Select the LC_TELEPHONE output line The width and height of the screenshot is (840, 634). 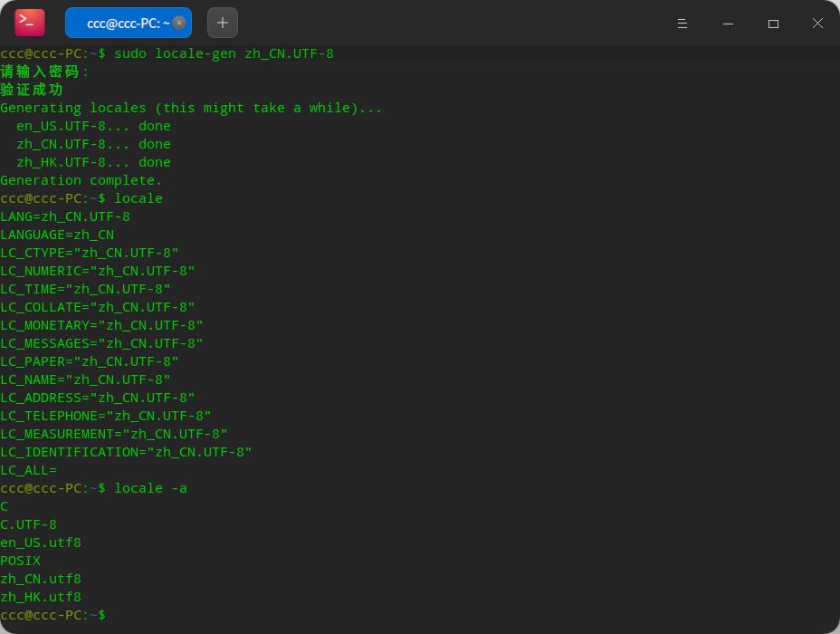point(106,416)
